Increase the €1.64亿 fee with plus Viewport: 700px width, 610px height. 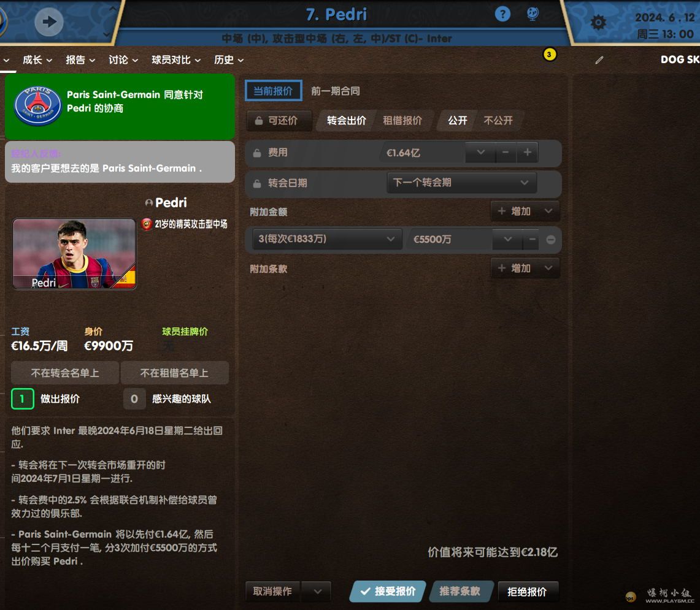[527, 153]
